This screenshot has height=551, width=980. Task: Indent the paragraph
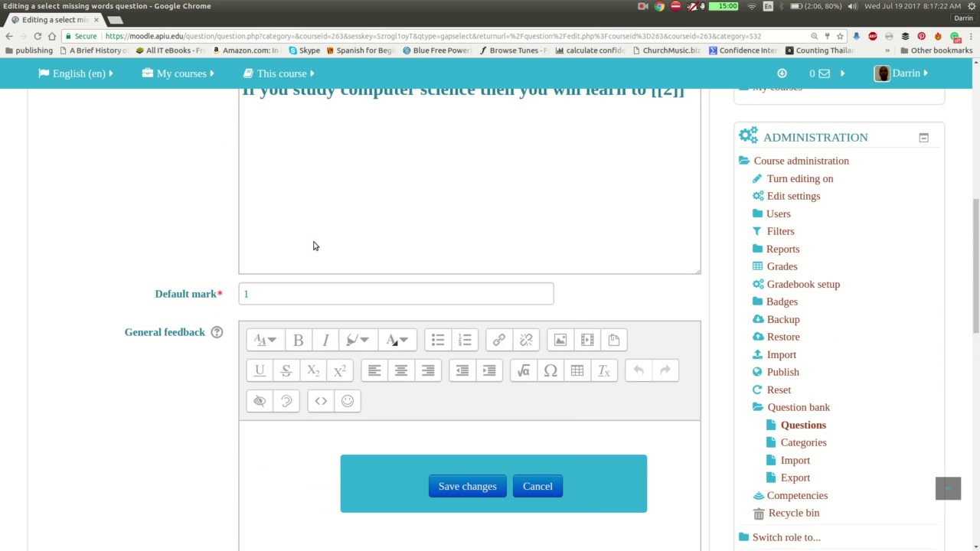pos(489,370)
